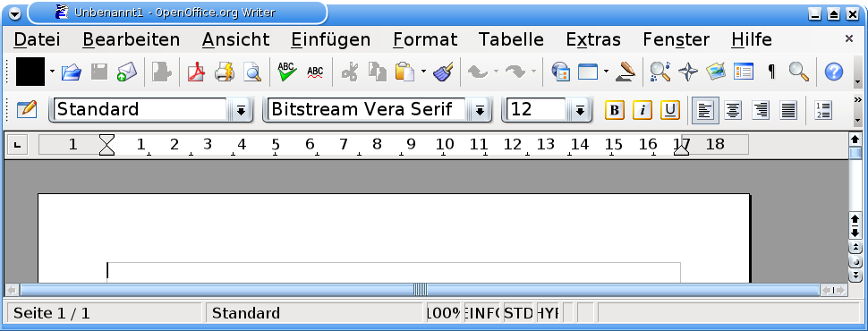Open the Tabelle menu
The height and width of the screenshot is (331, 868).
pyautogui.click(x=511, y=40)
